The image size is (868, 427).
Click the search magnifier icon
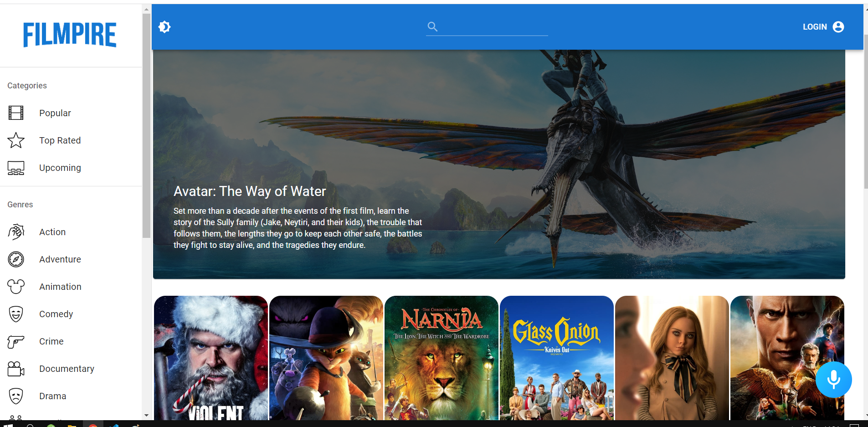(x=432, y=26)
